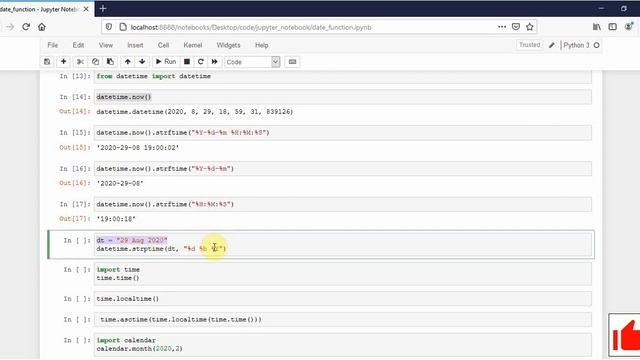Select the import calendar cell
Viewport: 640px width, 360px height.
click(x=342, y=344)
